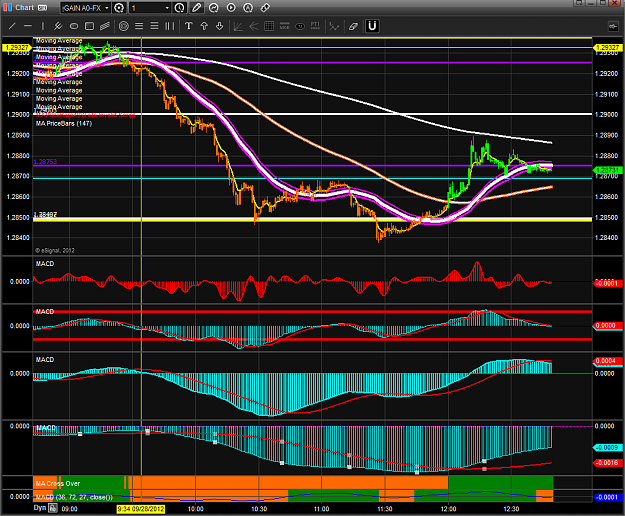This screenshot has height=516, width=625.
Task: Click the third MACD pane label
Action: pyautogui.click(x=45, y=359)
